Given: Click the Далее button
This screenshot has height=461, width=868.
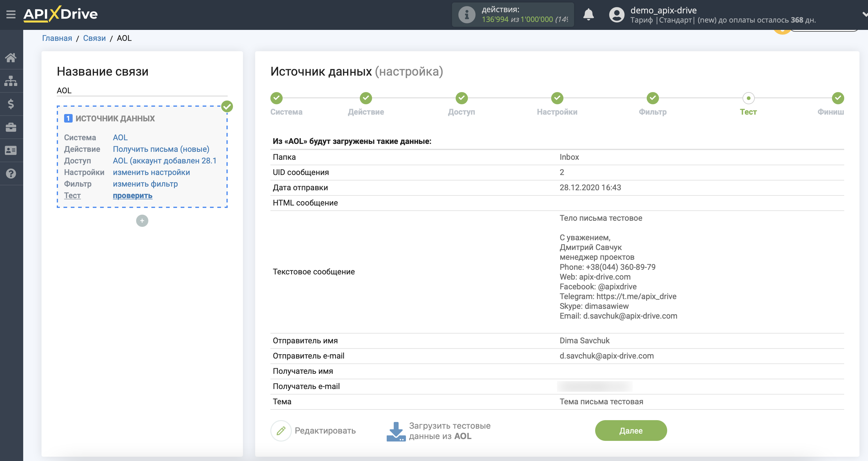Looking at the screenshot, I should click(x=631, y=431).
